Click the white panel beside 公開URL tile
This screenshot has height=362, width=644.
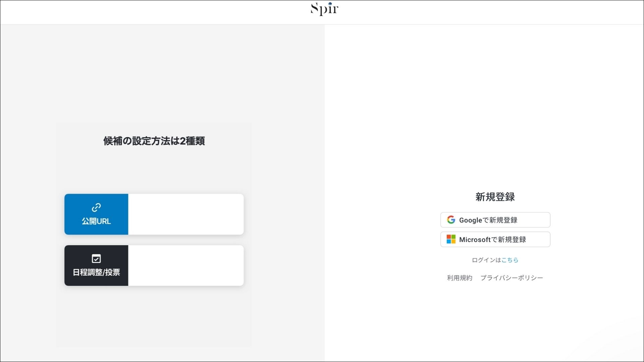[x=185, y=214]
